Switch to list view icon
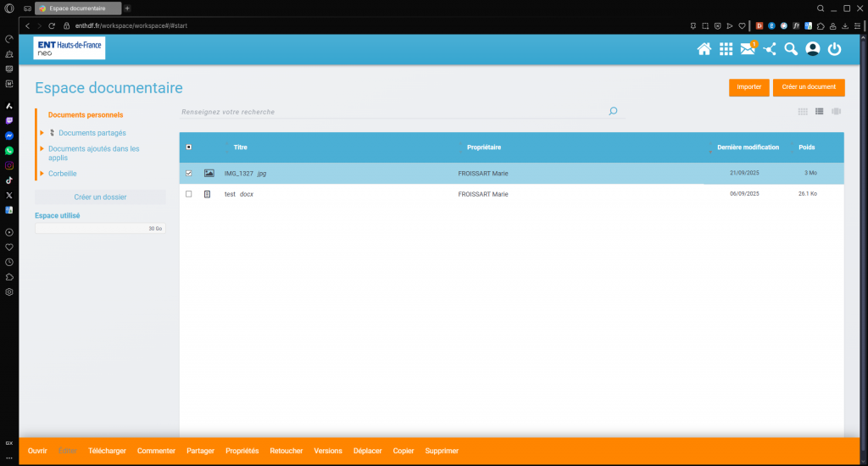 (x=820, y=111)
